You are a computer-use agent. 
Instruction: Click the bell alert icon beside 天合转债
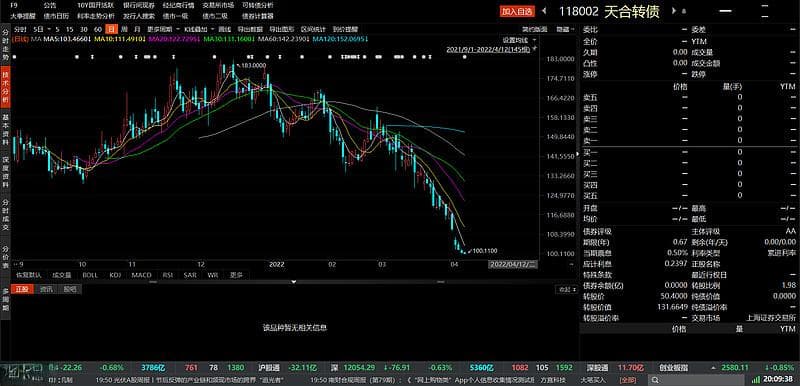tap(683, 11)
